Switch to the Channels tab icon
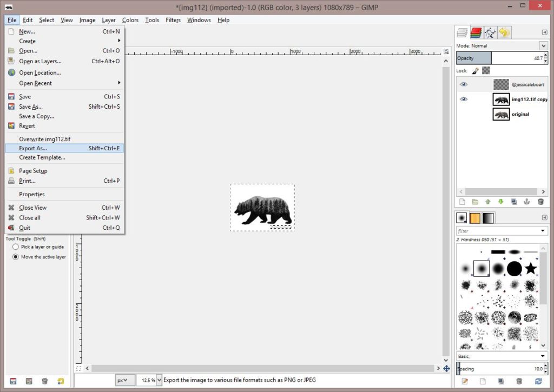Viewport: 554px width, 392px height. pyautogui.click(x=476, y=33)
